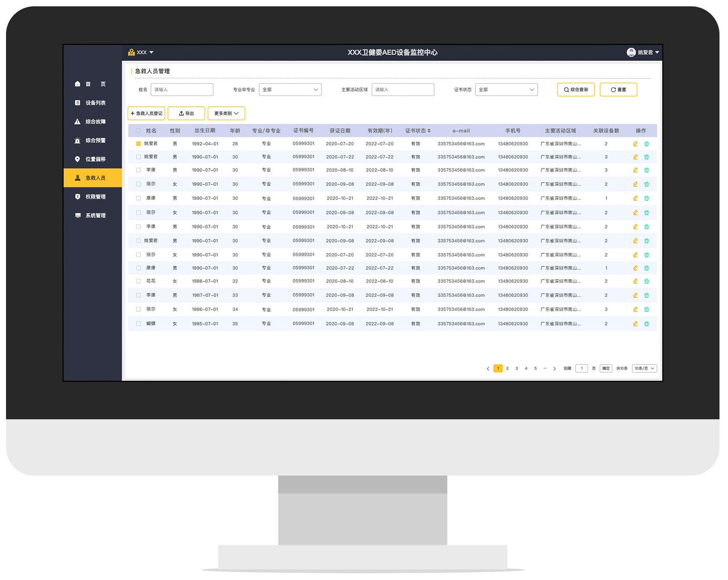This screenshot has width=728, height=580.
Task: Open 综合故障 in the sidebar
Action: click(93, 122)
